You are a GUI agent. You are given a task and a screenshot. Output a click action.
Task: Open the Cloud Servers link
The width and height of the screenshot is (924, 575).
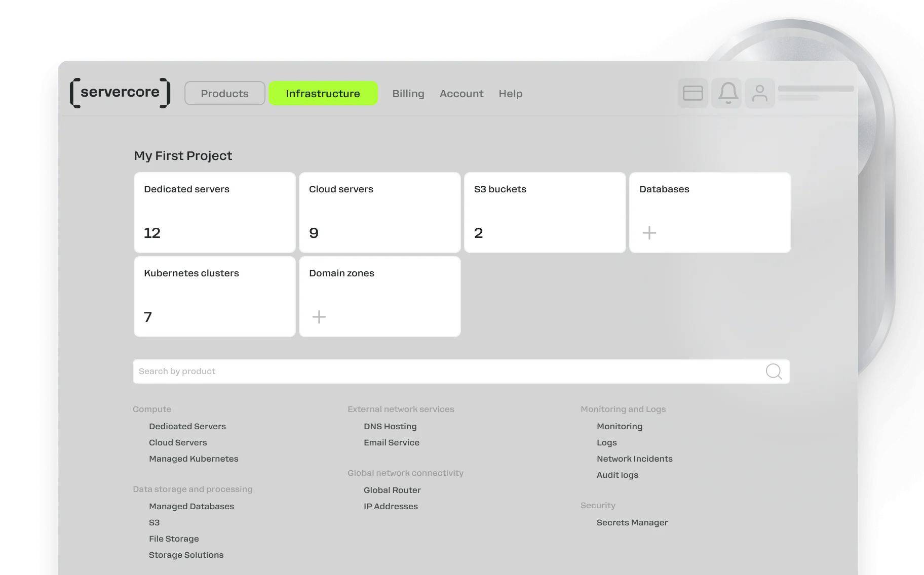click(178, 442)
